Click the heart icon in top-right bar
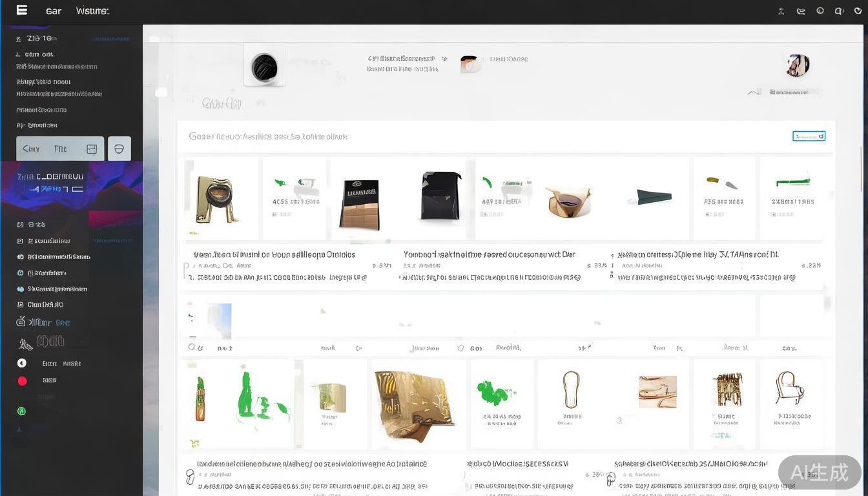Viewport: 868px width, 496px height. coord(858,10)
